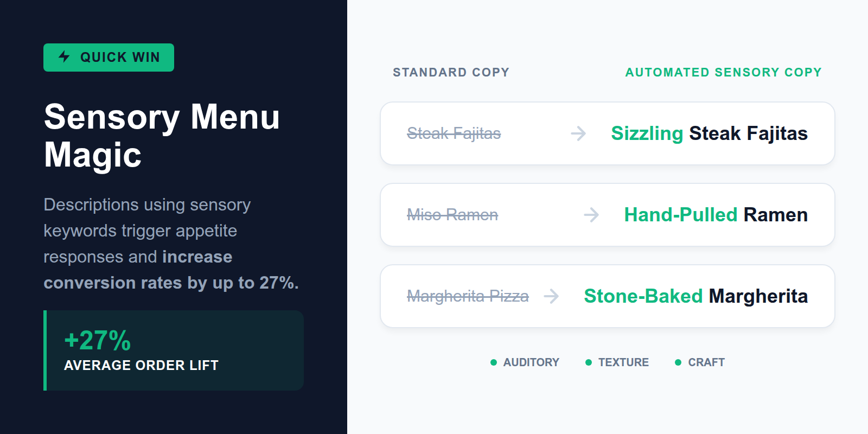Click the Stone-Baked Margherita text
The width and height of the screenshot is (868, 434).
click(695, 296)
